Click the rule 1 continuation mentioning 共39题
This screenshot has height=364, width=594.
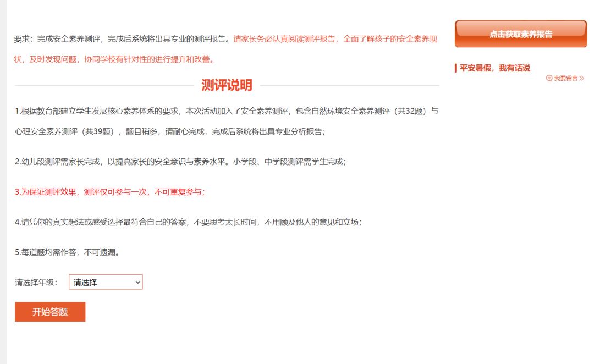coord(169,131)
